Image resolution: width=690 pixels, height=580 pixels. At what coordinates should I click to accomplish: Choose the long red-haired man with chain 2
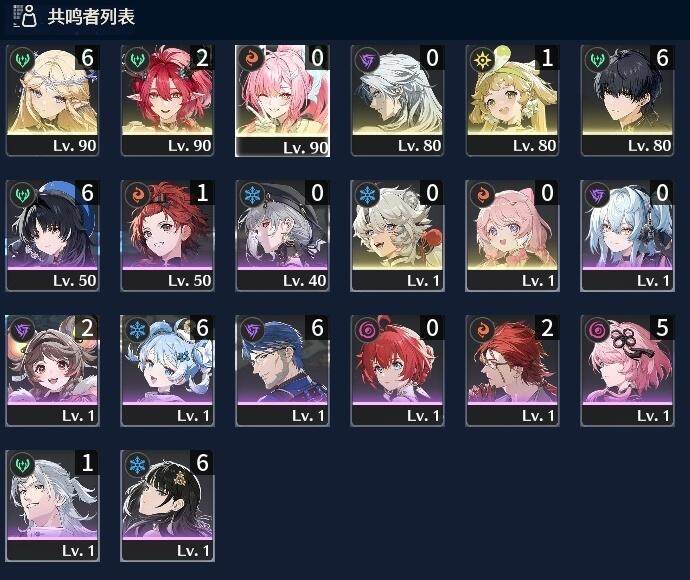[x=512, y=371]
